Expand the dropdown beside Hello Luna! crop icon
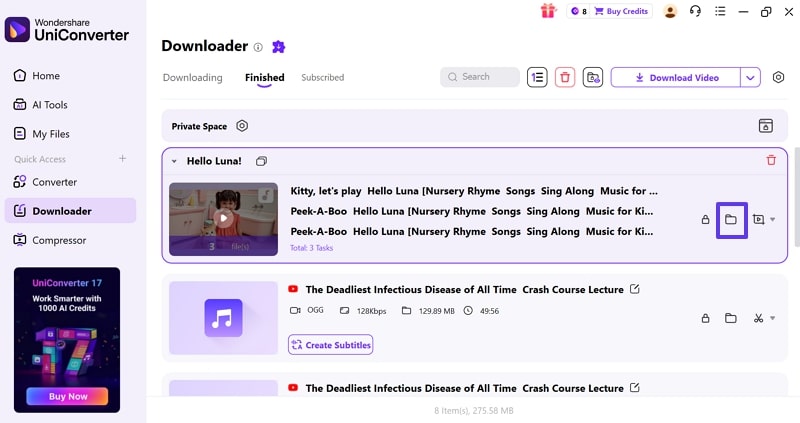800x423 pixels. (772, 219)
